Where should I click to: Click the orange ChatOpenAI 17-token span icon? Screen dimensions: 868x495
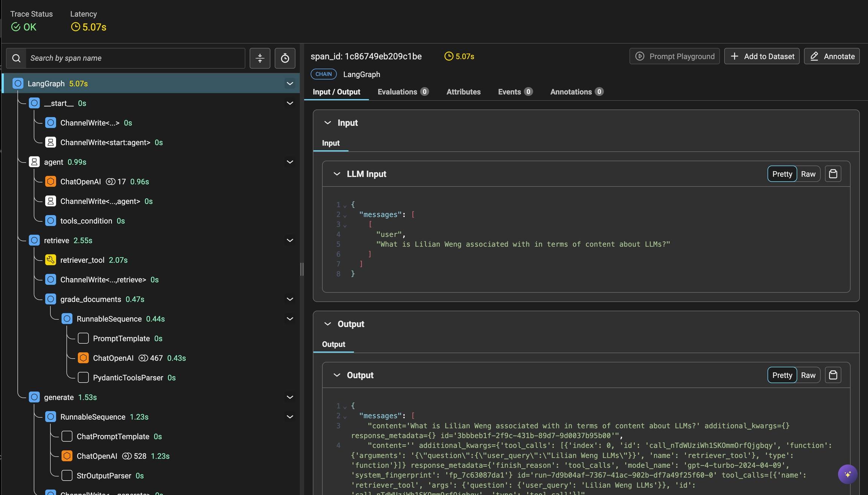(50, 181)
